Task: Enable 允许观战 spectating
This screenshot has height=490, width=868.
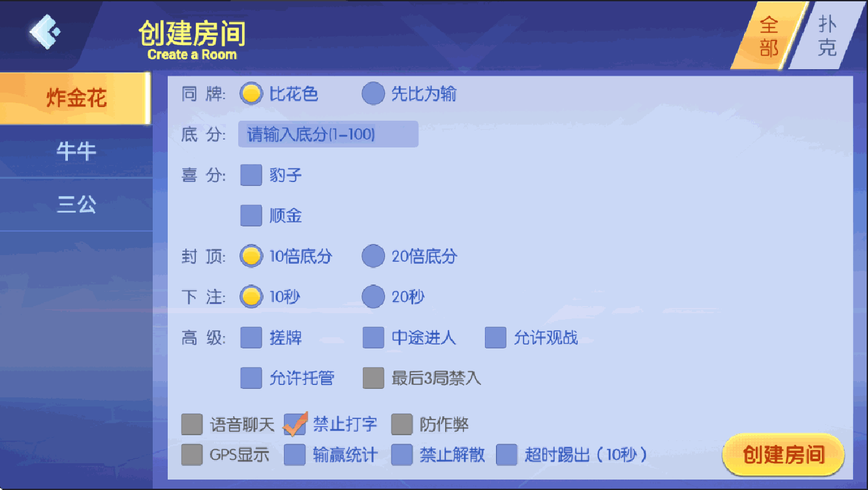Action: click(x=496, y=337)
